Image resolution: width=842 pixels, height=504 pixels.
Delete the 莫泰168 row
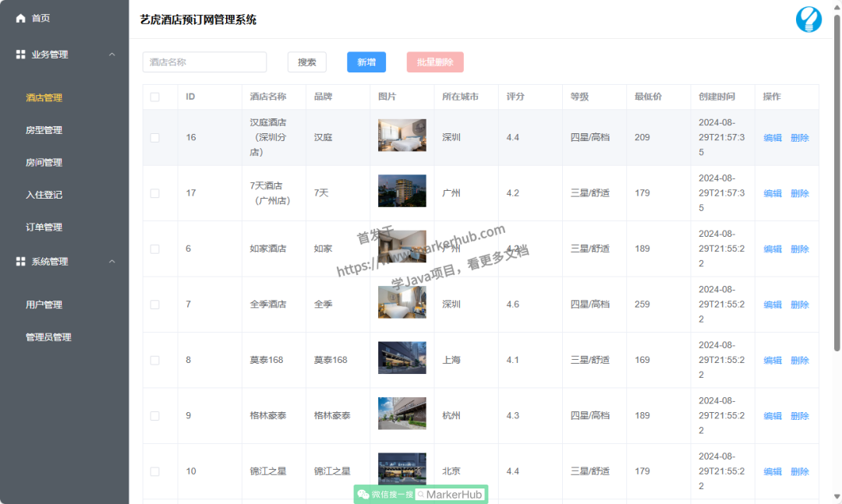tap(800, 360)
